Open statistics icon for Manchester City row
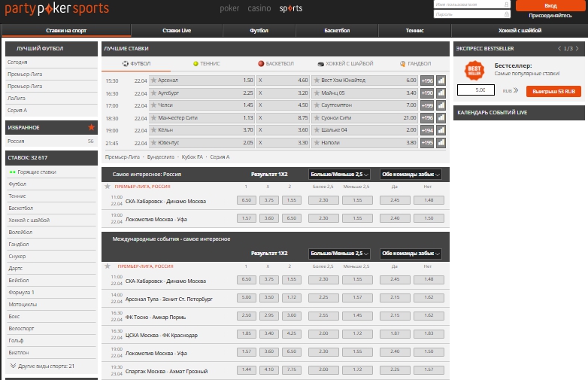The height and width of the screenshot is (380, 588). click(441, 118)
